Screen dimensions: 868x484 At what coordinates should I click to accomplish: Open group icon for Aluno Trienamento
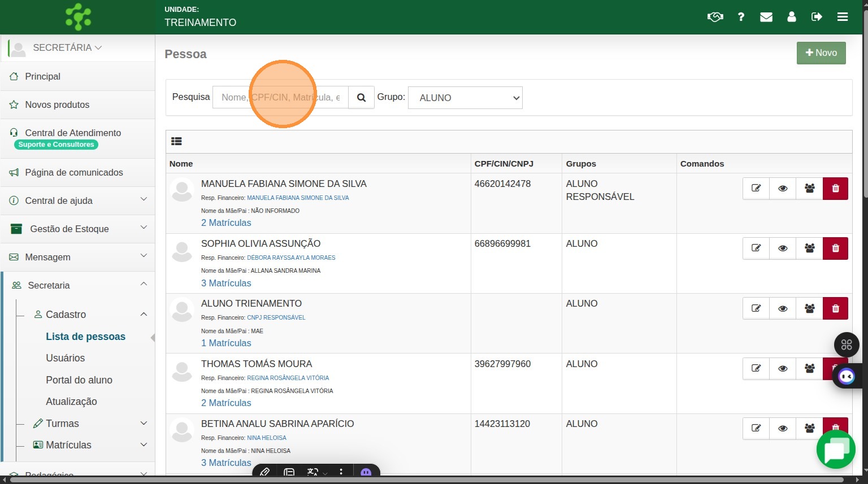pos(809,308)
